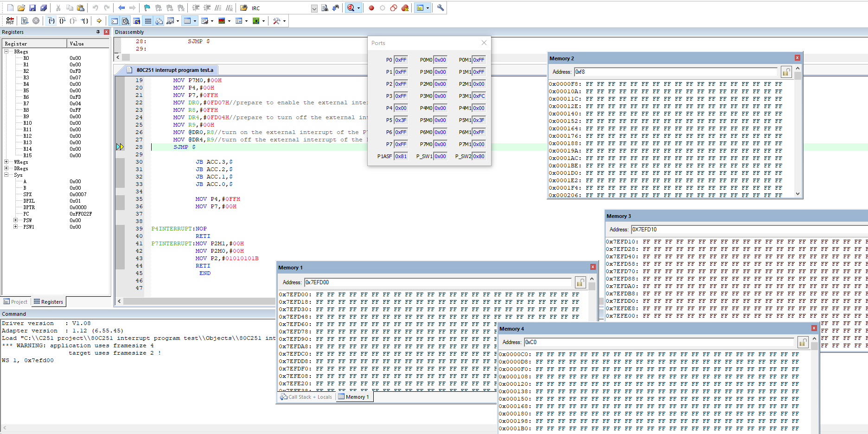
Task: Close the Memory 2 window
Action: point(798,58)
